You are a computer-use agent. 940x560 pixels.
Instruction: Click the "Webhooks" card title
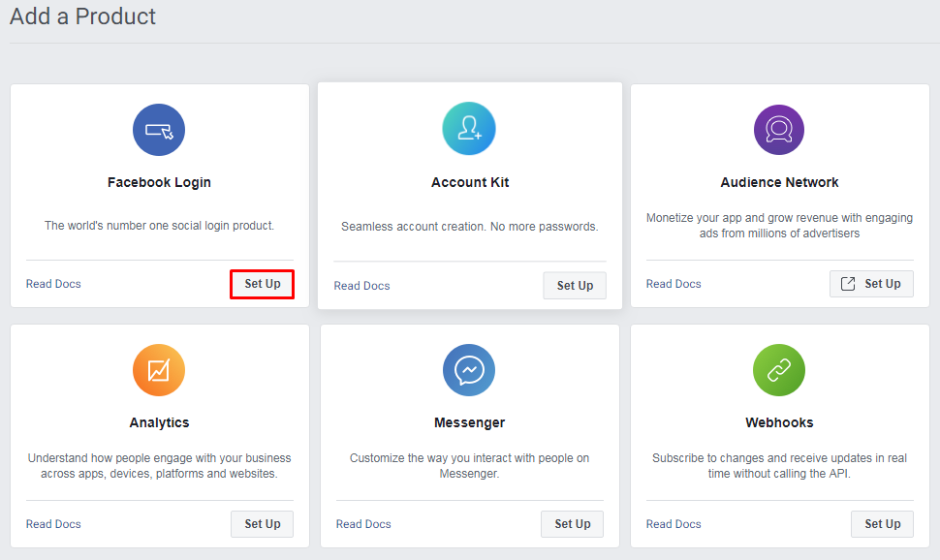[779, 422]
